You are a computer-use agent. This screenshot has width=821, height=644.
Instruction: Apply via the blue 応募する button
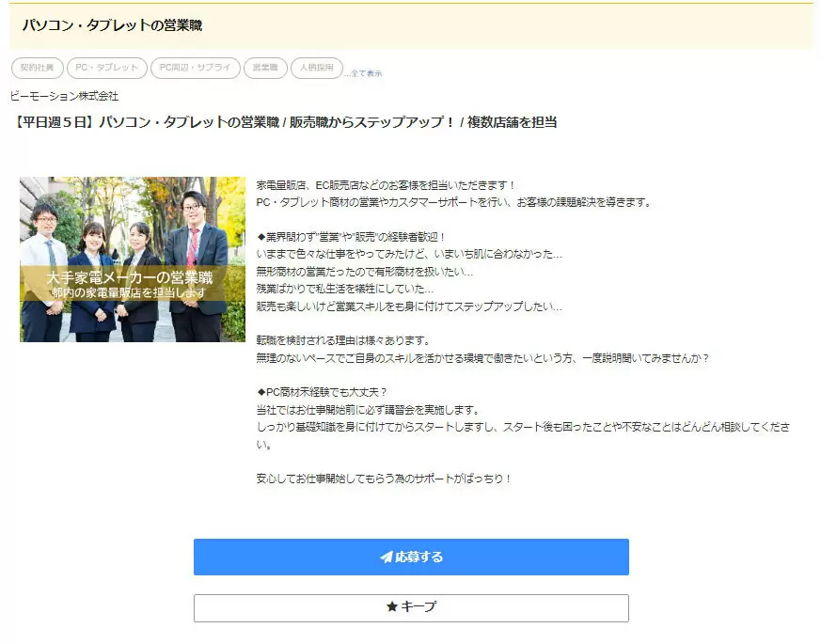(x=411, y=558)
